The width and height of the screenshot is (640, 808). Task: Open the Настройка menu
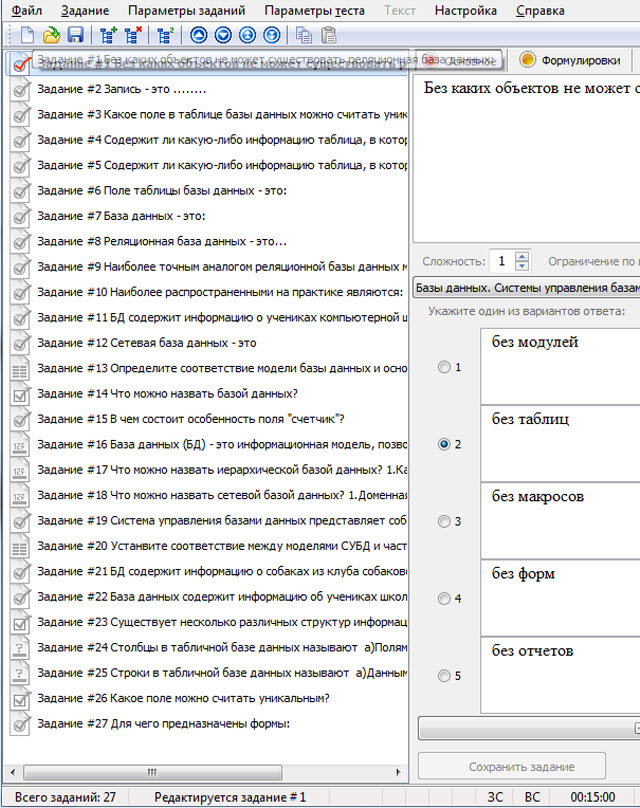coord(465,11)
